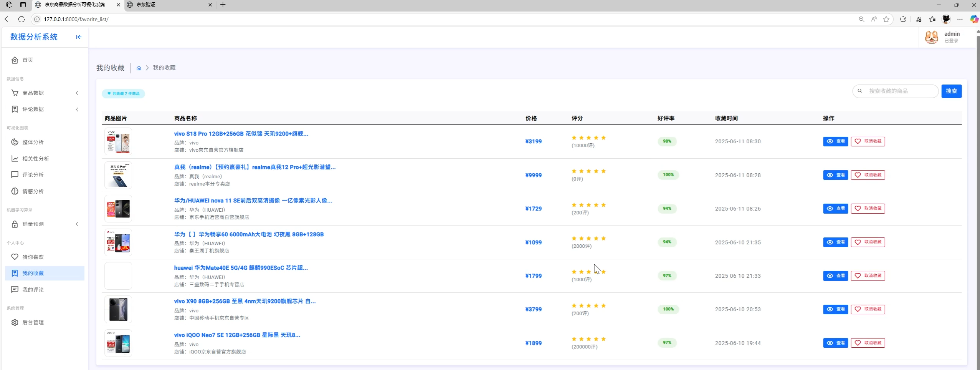Click the 评论数据 bookmark icon
The image size is (980, 370).
(x=15, y=109)
